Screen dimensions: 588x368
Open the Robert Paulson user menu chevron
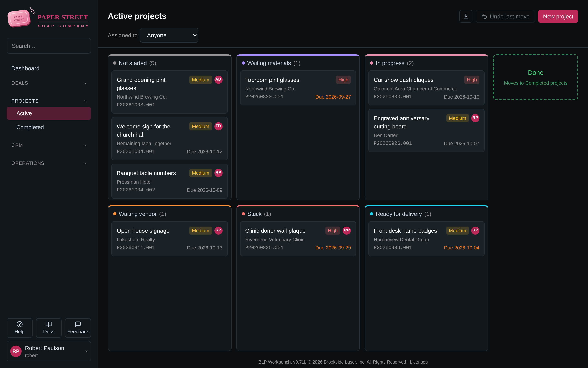(x=86, y=351)
